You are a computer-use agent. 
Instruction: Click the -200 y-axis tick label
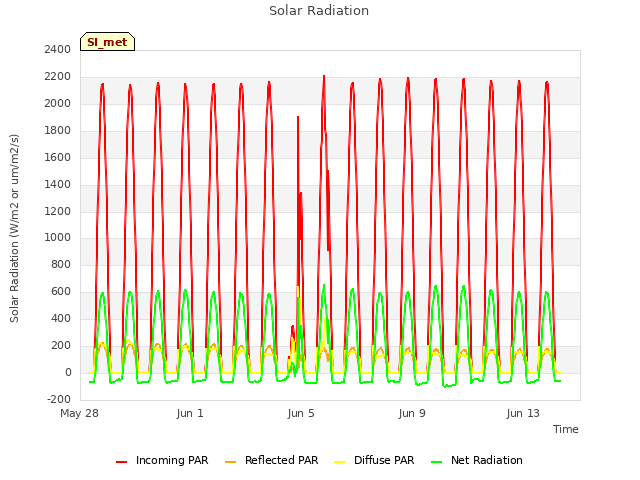pyautogui.click(x=59, y=399)
